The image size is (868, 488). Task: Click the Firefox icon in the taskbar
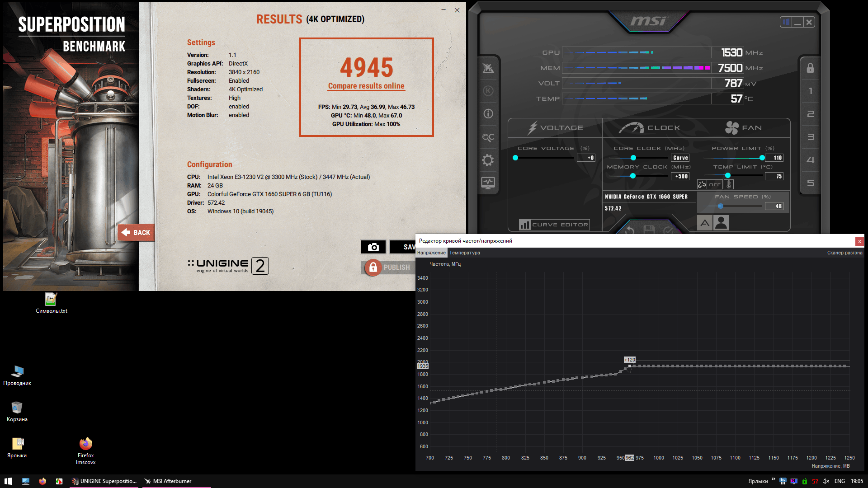point(42,481)
